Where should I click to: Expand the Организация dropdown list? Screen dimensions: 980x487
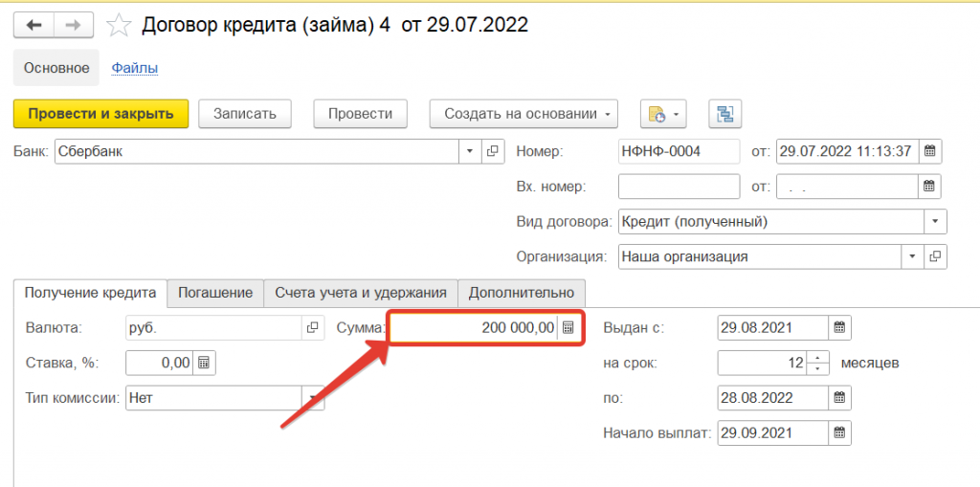(912, 256)
